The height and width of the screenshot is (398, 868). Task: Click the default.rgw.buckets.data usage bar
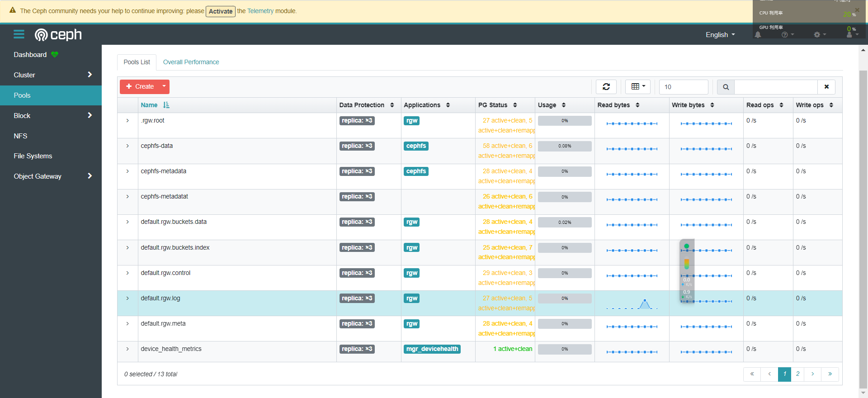point(565,222)
